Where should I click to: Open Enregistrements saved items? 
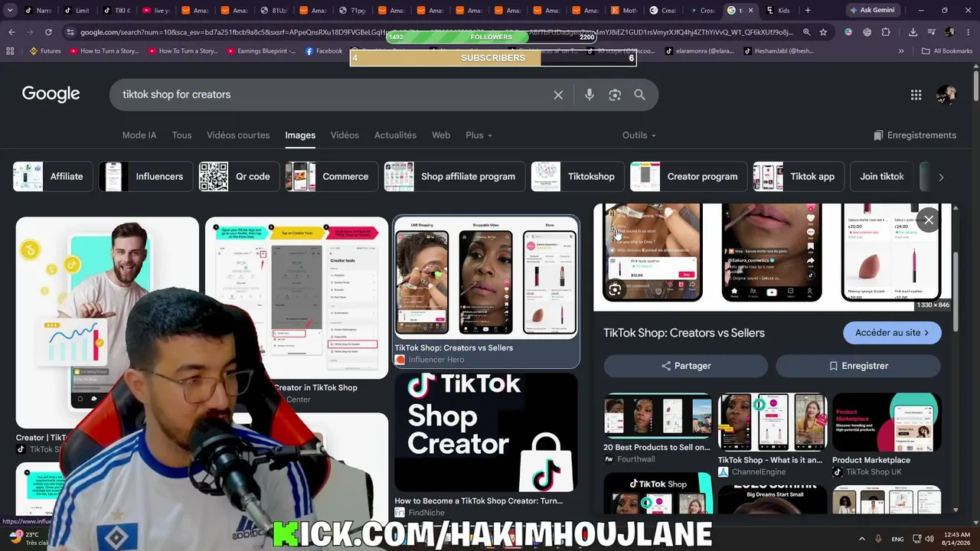tap(915, 135)
